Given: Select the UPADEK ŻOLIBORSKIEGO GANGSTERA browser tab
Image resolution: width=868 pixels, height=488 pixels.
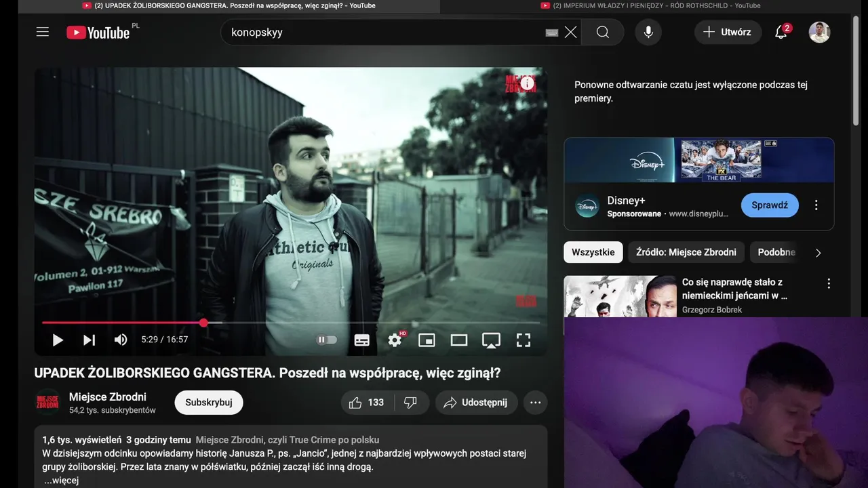Looking at the screenshot, I should pos(229,5).
